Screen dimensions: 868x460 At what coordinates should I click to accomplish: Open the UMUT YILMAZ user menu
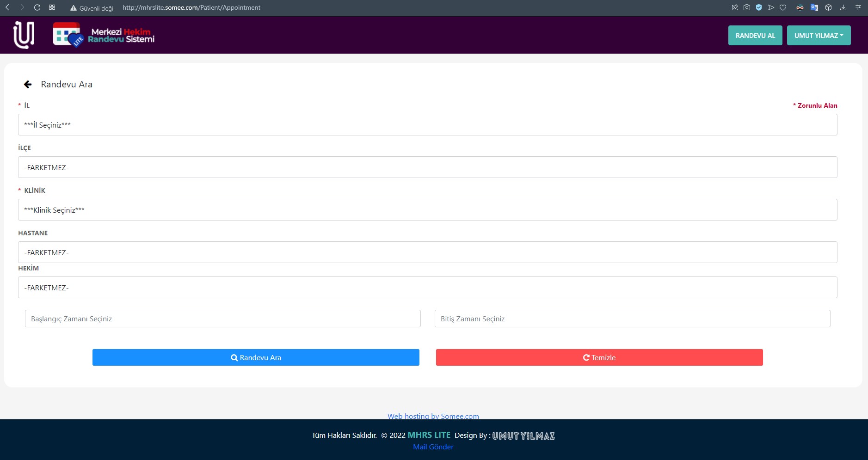[x=819, y=36]
